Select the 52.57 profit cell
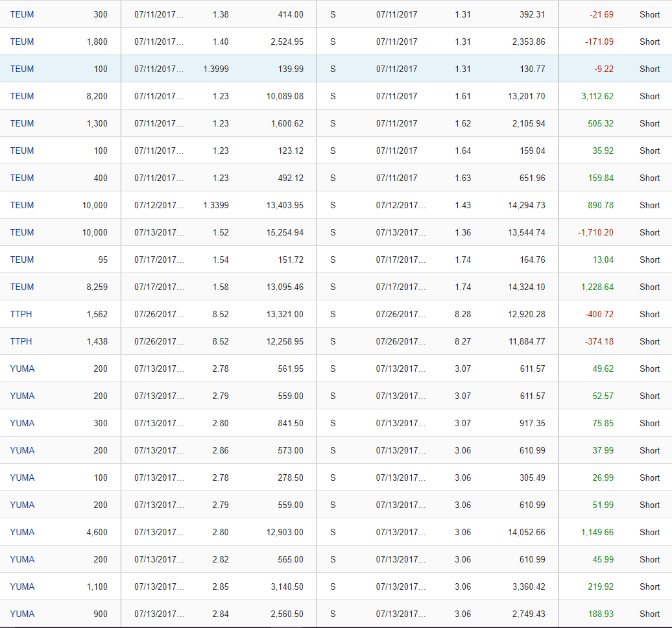This screenshot has height=628, width=672. tap(603, 396)
